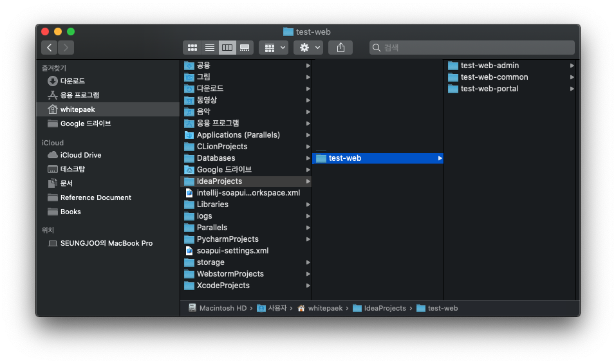Select the PycharmProjects folder row
This screenshot has width=616, height=364.
click(x=246, y=239)
